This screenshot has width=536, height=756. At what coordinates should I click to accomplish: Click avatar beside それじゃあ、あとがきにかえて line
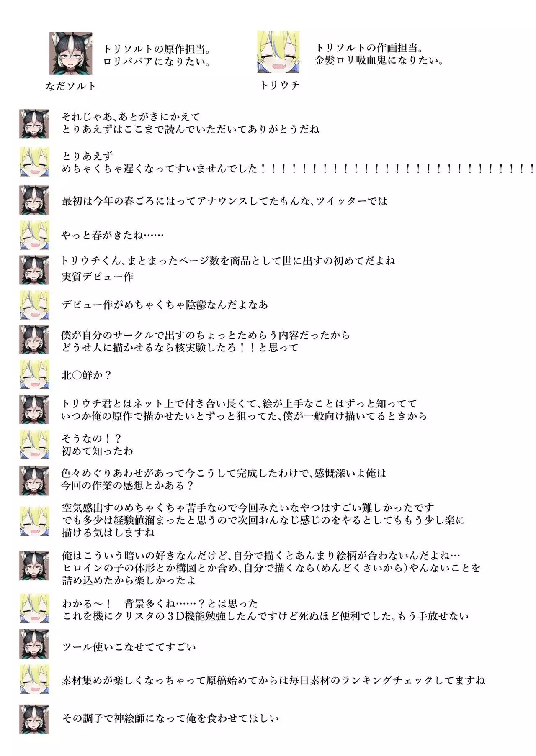coord(34,124)
